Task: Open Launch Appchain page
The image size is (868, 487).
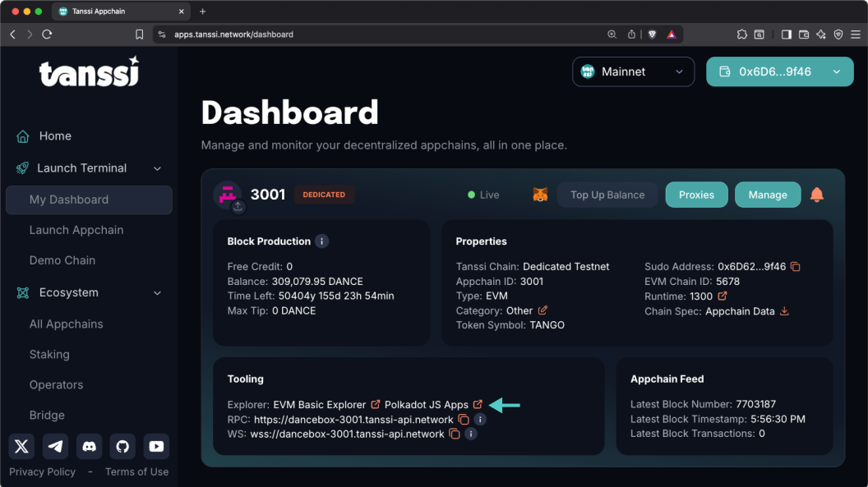Action: tap(76, 230)
